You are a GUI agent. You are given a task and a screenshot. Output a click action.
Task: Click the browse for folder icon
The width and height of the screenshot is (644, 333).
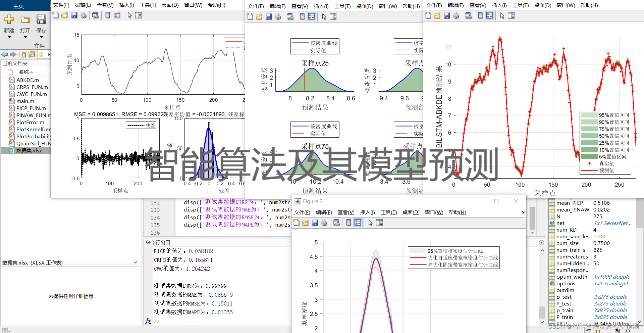click(32, 54)
